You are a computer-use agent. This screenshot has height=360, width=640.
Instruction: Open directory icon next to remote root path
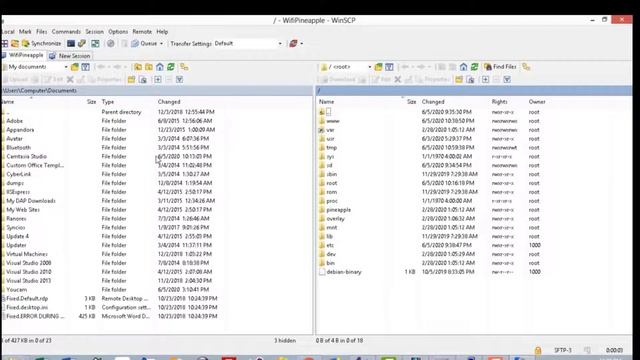[x=378, y=67]
